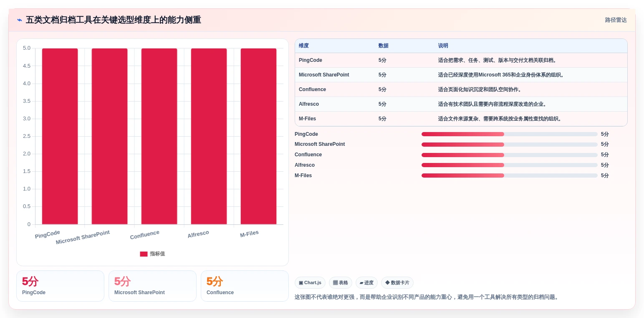
Task: Click the Alfresco x-axis label
Action: coord(198,234)
